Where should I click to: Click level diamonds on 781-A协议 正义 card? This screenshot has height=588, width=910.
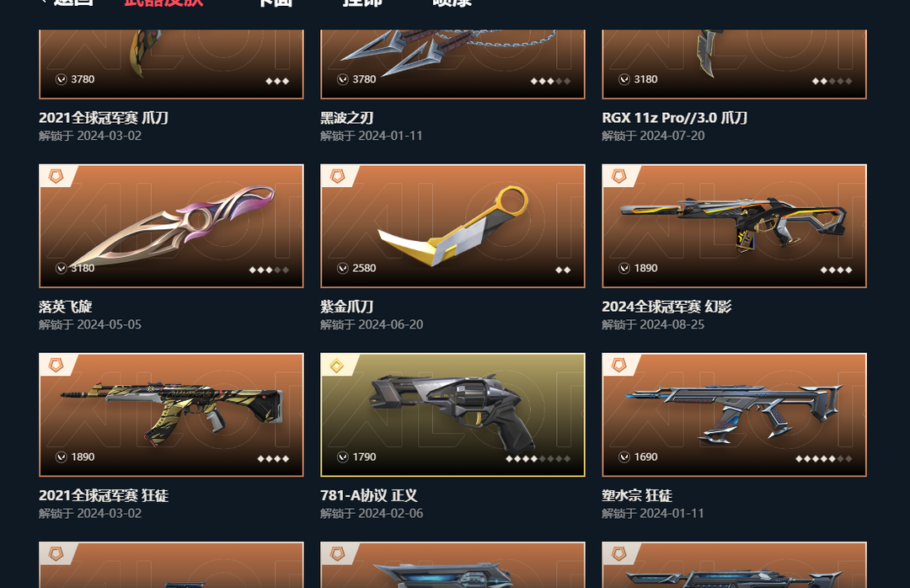click(x=538, y=458)
